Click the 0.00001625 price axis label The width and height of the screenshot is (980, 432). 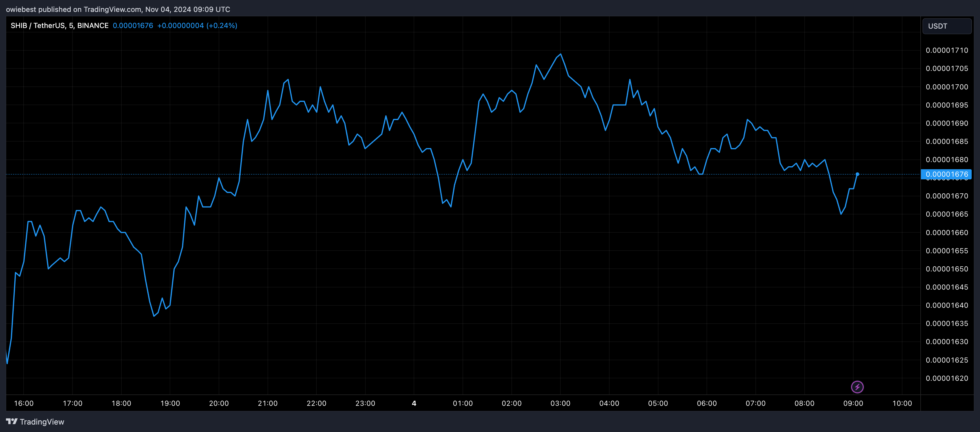point(947,360)
